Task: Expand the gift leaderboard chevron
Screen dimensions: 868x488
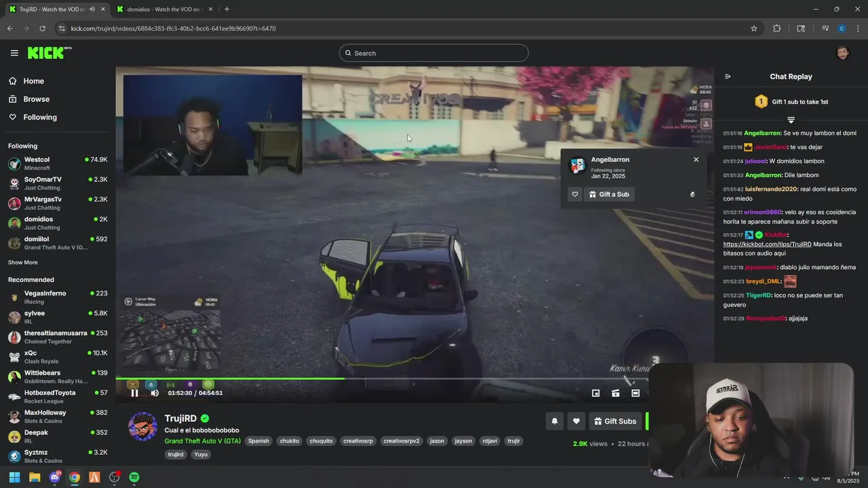Action: click(791, 120)
